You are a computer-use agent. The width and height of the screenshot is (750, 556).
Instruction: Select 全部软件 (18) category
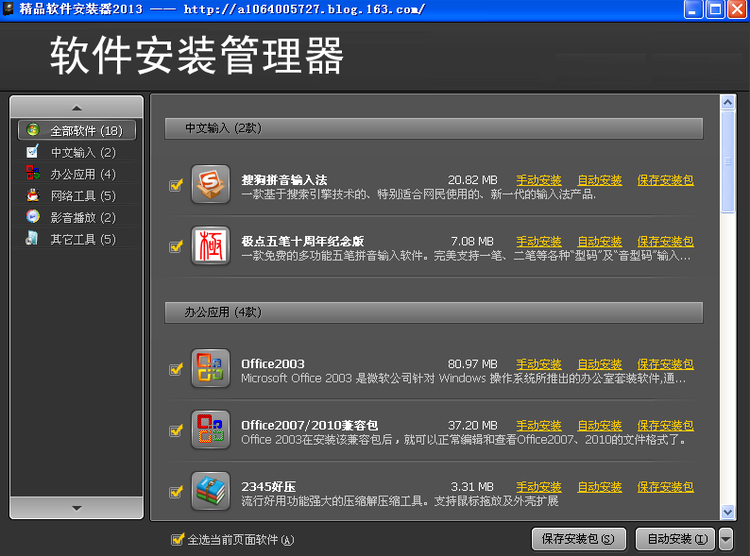(77, 130)
